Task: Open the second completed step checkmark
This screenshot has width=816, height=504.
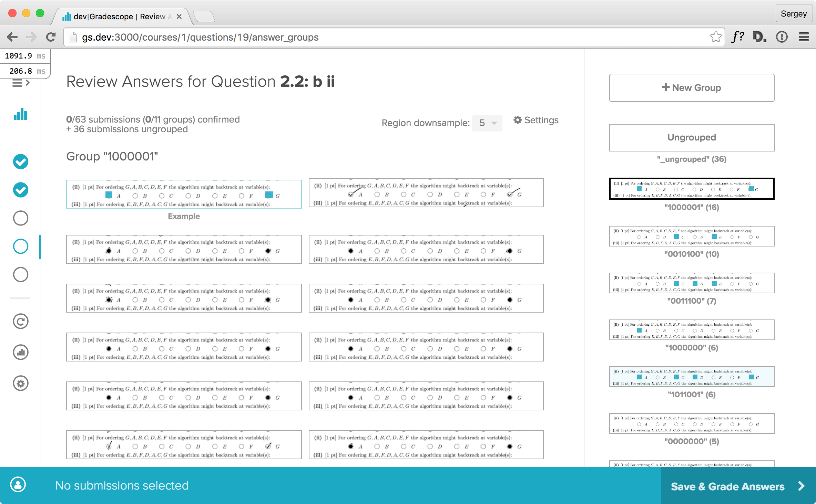Action: click(21, 190)
